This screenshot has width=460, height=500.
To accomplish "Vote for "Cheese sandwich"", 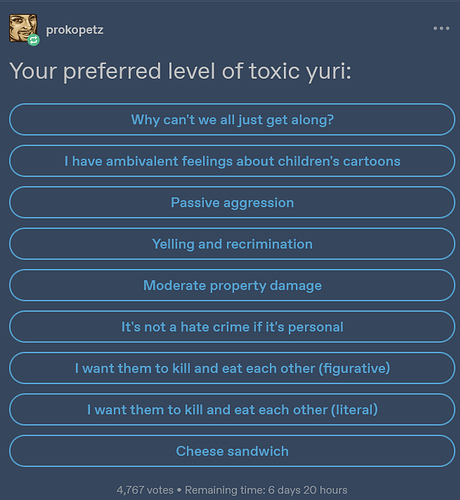I will [232, 451].
